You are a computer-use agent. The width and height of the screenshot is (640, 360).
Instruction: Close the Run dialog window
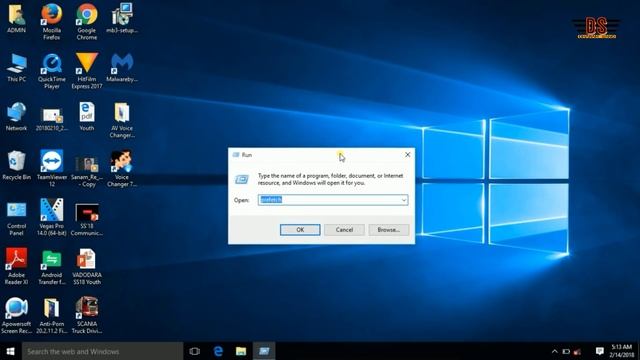(407, 155)
